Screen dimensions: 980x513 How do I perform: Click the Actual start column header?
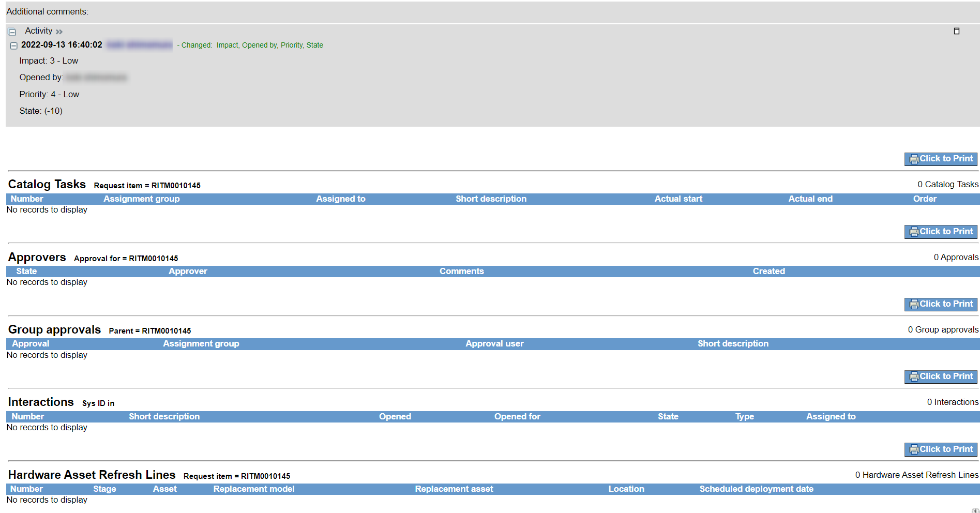[x=679, y=199]
